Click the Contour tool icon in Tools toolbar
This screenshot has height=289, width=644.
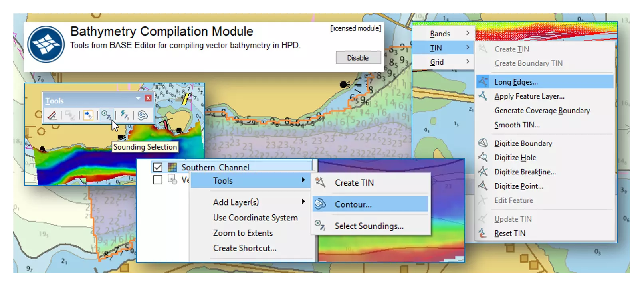tap(142, 115)
